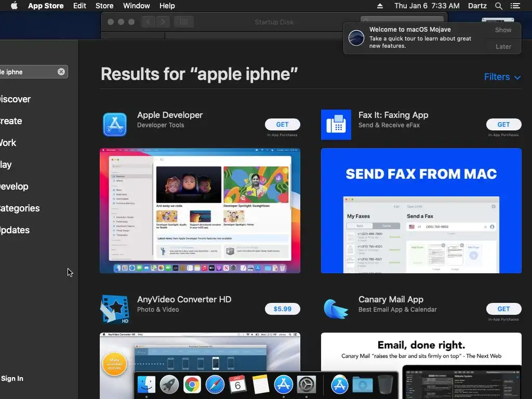The width and height of the screenshot is (532, 399).
Task: Open the Dartz user menu
Action: [x=477, y=6]
